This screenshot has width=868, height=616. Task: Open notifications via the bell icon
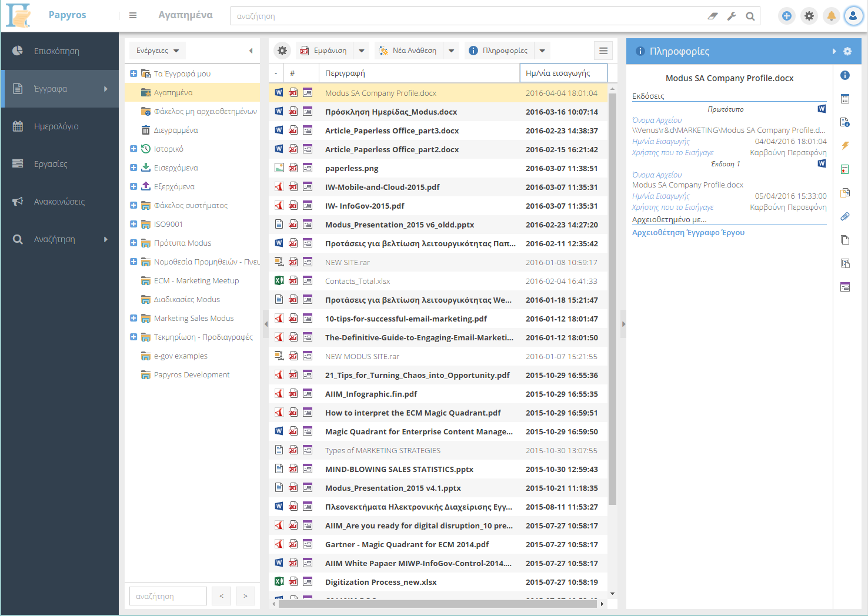(x=831, y=16)
